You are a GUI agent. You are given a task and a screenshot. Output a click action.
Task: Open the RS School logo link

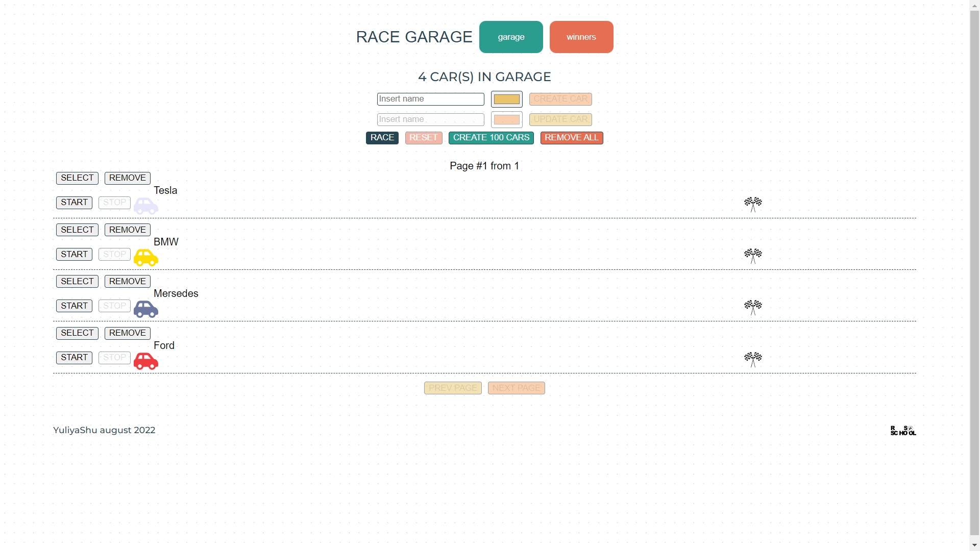point(903,431)
